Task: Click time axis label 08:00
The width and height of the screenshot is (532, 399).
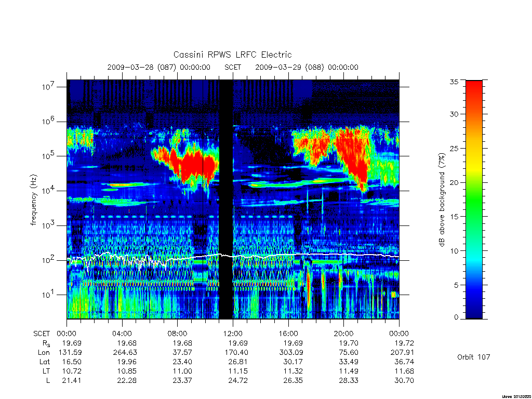Action: [178, 334]
